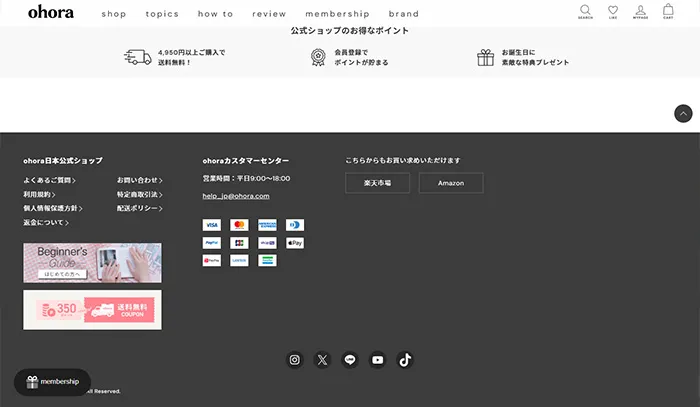Open the membership menu in the header
This screenshot has height=407, width=700.
click(338, 14)
